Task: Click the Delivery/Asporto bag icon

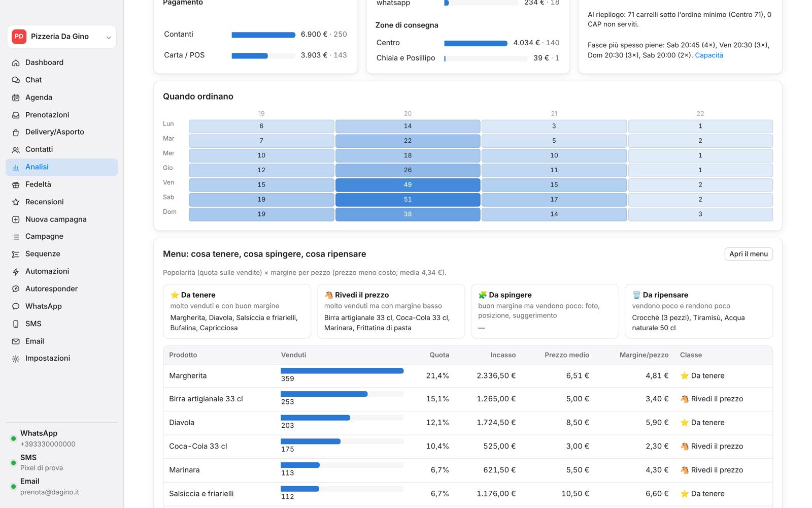Action: 16,132
